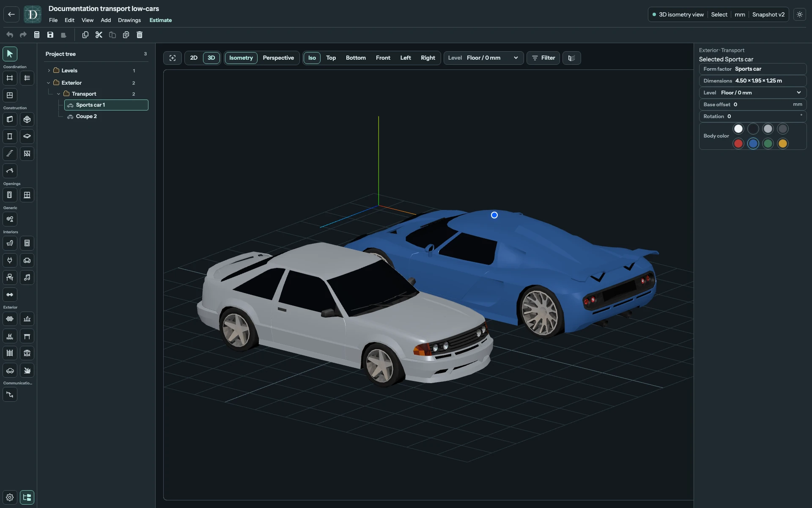Select the Iso view orientation
812x508 pixels.
[x=312, y=58]
